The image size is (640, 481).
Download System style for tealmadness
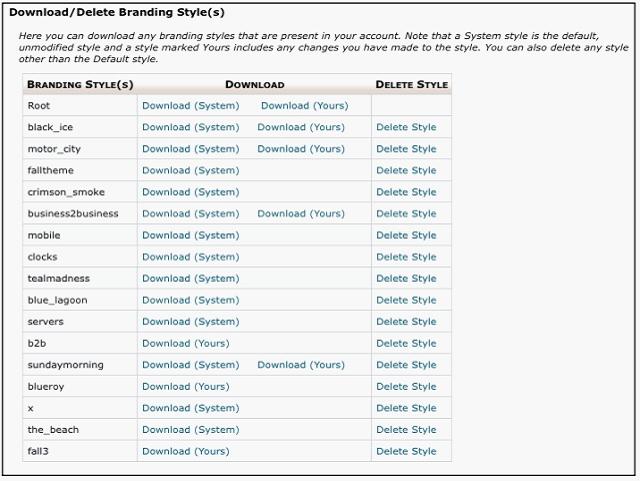(190, 278)
